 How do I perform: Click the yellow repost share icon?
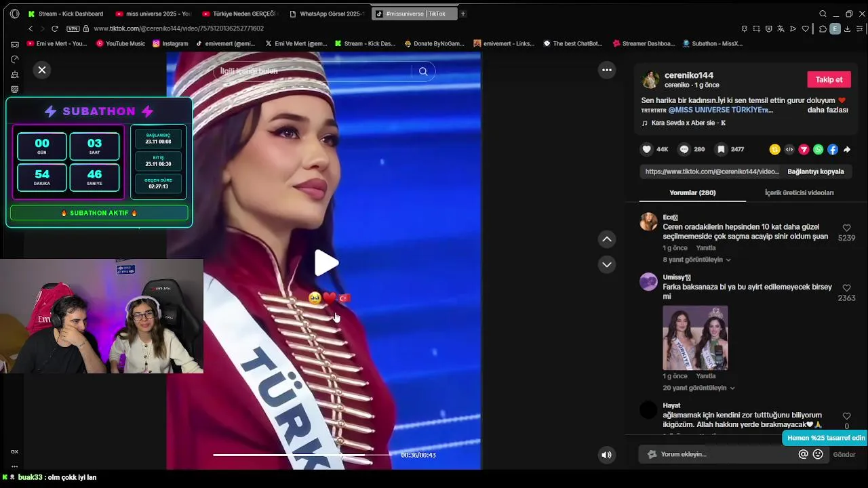774,149
